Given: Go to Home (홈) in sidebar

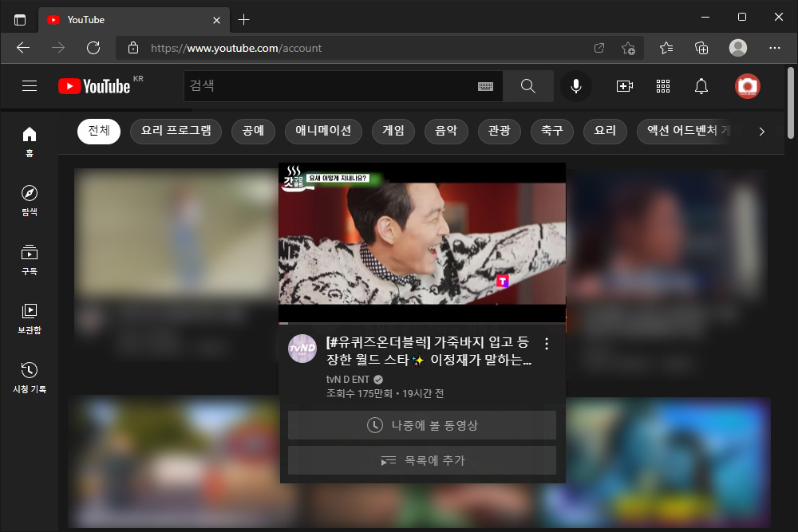Looking at the screenshot, I should [30, 142].
